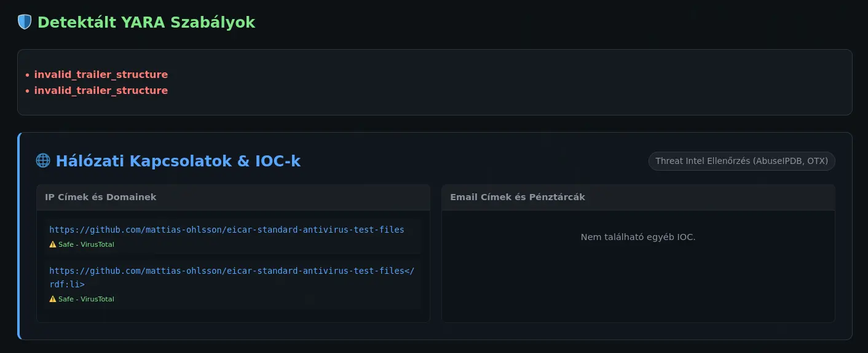Click the warning icon under the first GitHub URL
This screenshot has height=353, width=868.
pos(52,244)
